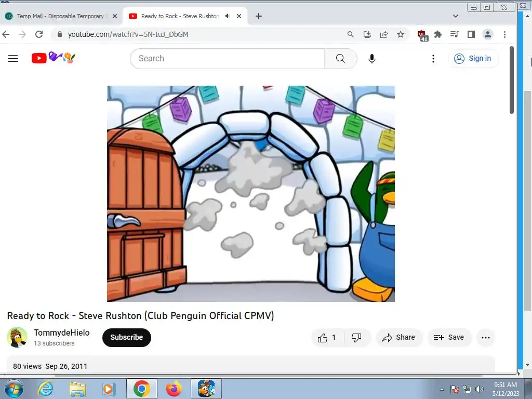The width and height of the screenshot is (532, 399).
Task: Dislike the video with thumbs down
Action: [356, 338]
